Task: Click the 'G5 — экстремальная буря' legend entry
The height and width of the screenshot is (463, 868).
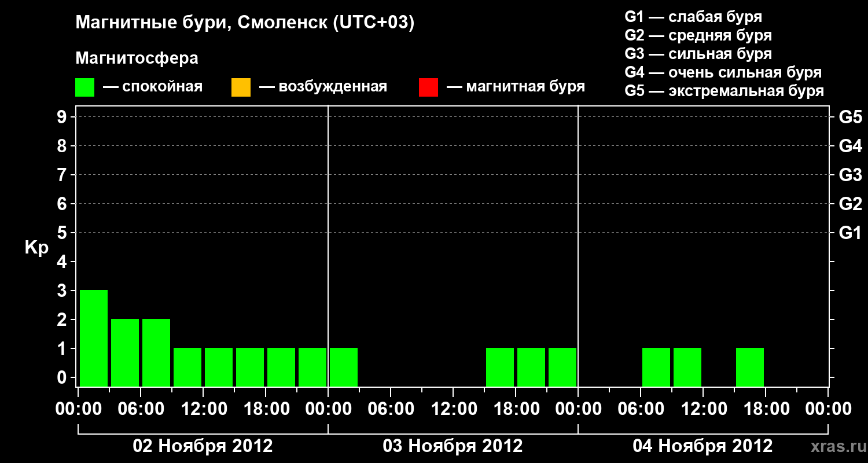Action: 724,91
